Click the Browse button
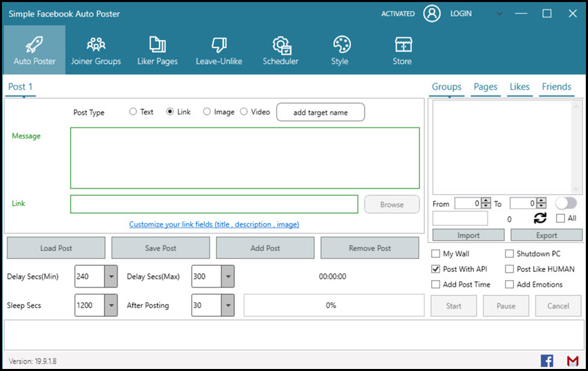 point(392,204)
